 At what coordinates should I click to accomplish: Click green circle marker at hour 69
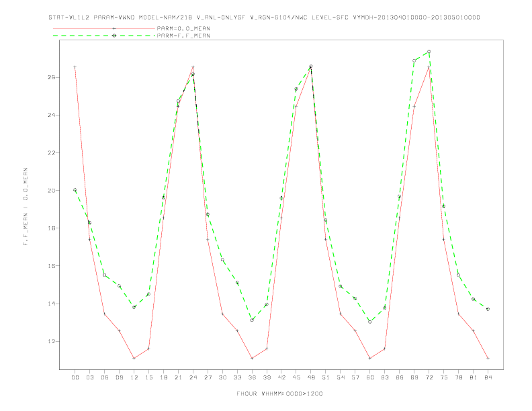pos(414,60)
